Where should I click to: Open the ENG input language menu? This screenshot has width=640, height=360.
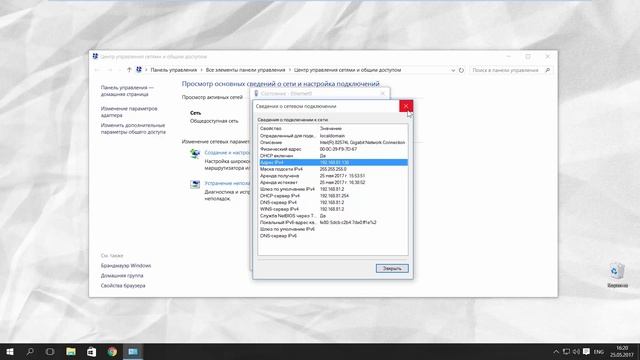[599, 351]
